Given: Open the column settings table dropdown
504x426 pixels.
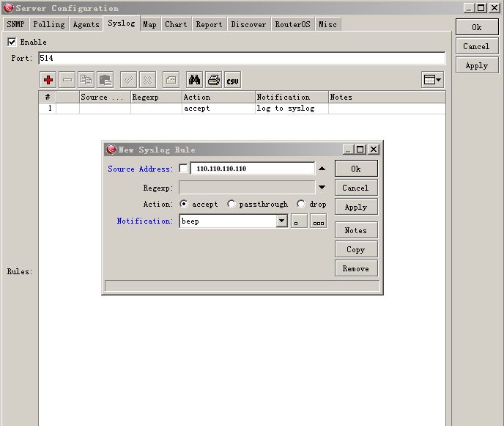Looking at the screenshot, I should 433,80.
